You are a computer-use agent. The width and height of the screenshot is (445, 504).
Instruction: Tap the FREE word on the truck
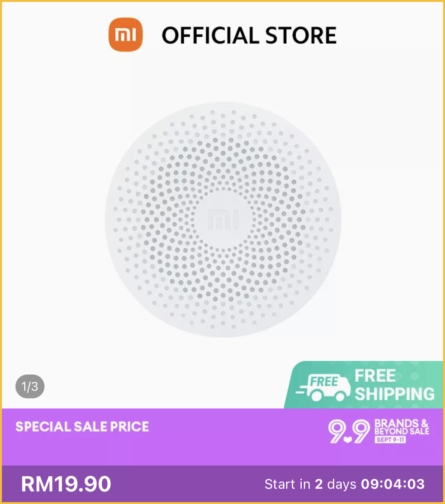(x=324, y=381)
